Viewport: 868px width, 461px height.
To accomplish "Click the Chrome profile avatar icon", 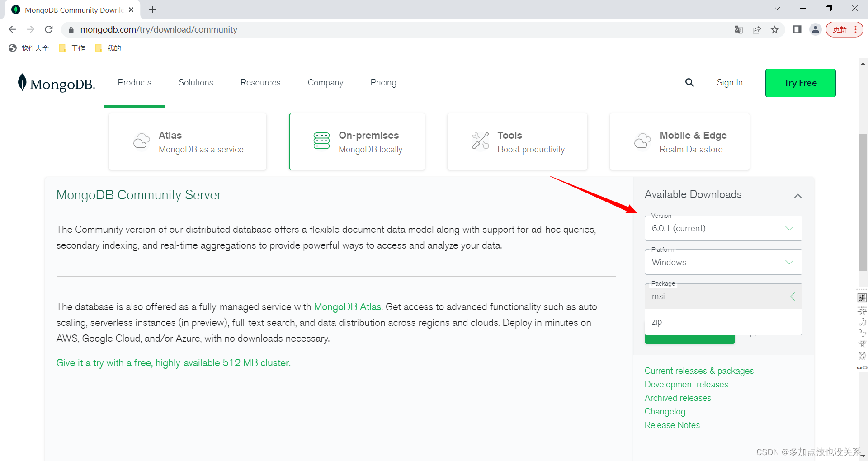I will point(815,30).
